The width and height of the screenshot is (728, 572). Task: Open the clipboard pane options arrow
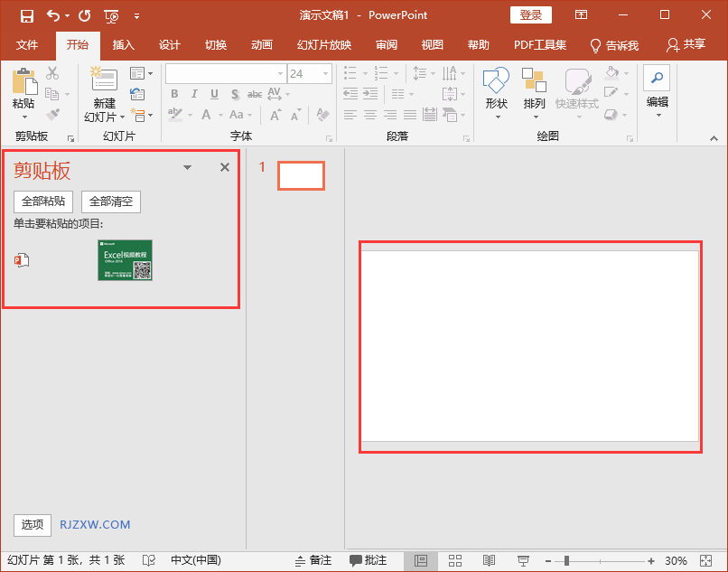click(188, 168)
